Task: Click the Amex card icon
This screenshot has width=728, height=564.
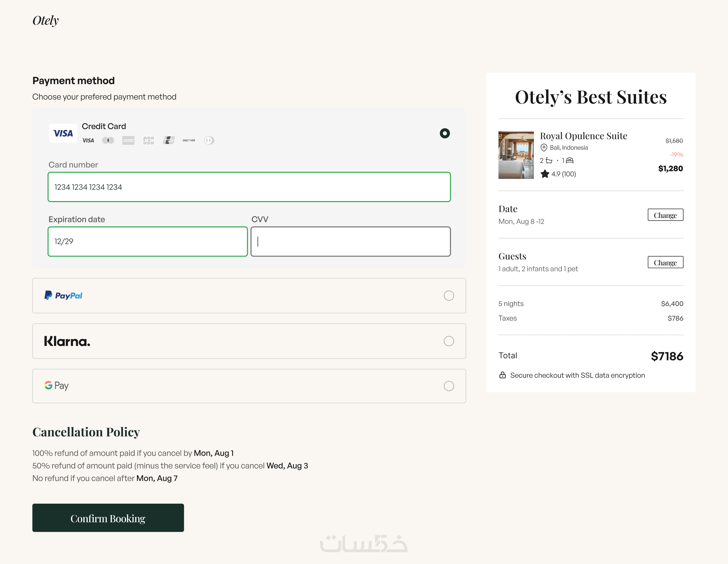Action: [x=128, y=140]
